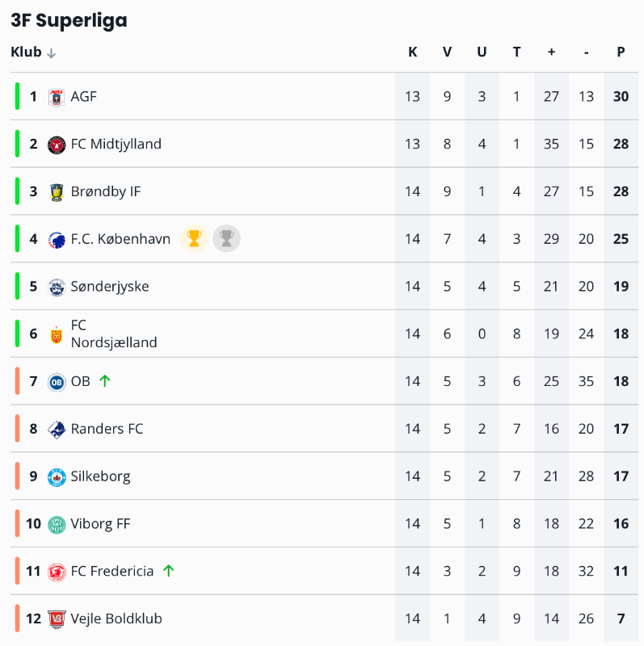Click the U draws column header
The height and width of the screenshot is (646, 644).
click(x=482, y=52)
